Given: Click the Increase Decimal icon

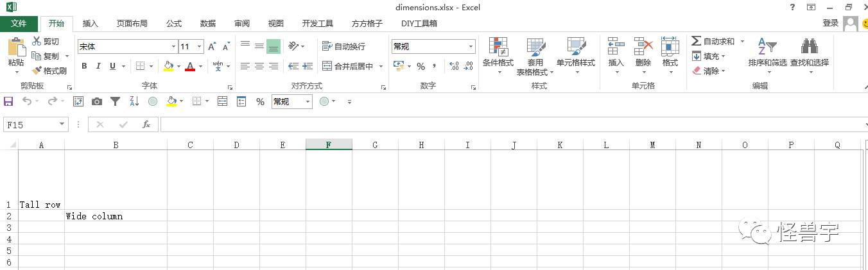Looking at the screenshot, I should 454,66.
